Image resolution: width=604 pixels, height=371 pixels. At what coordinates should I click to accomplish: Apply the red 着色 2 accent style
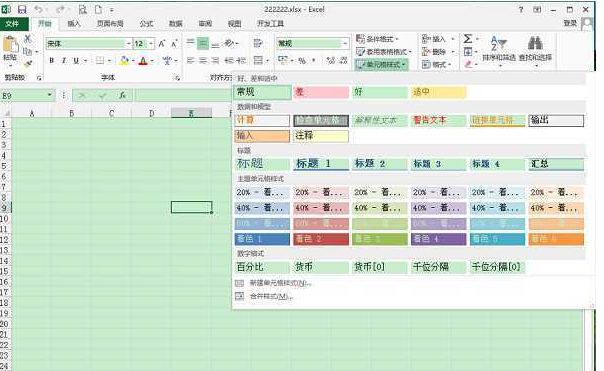coord(321,239)
